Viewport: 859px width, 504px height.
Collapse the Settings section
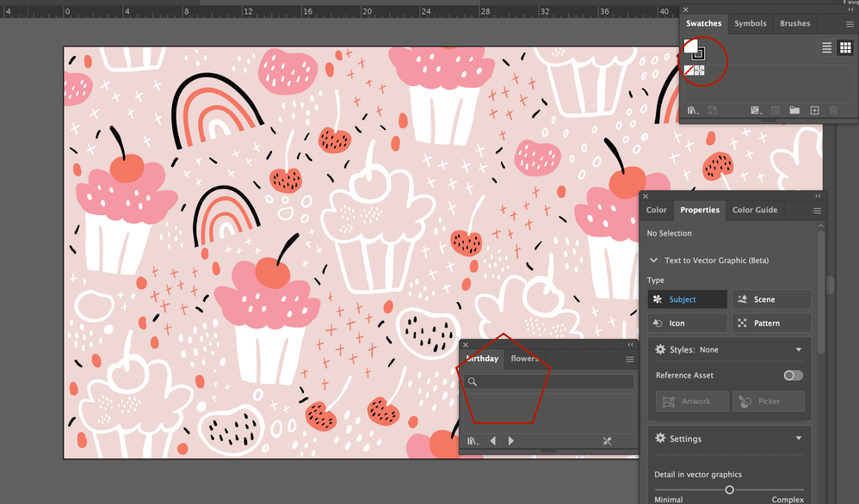tap(798, 439)
